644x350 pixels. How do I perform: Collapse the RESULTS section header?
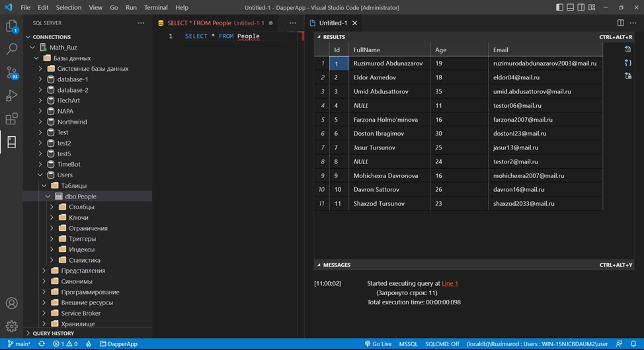(334, 37)
